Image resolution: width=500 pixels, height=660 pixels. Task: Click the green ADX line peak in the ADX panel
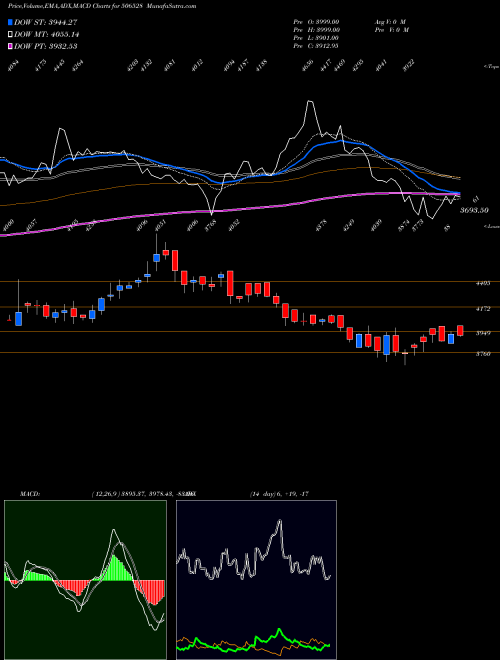click(x=279, y=630)
